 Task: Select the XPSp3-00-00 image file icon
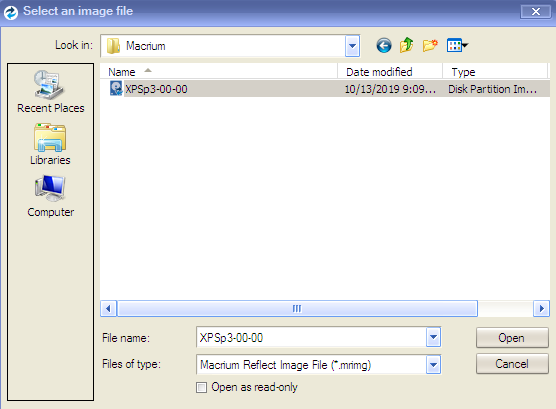(x=116, y=89)
